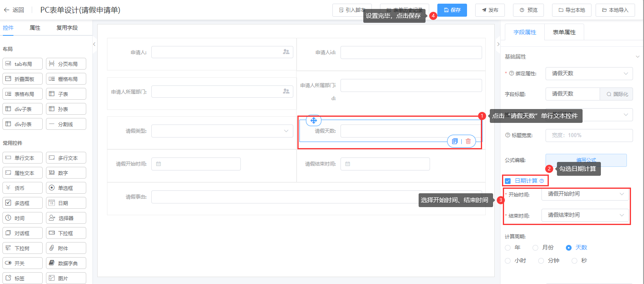Image resolution: width=644 pixels, height=284 pixels.
Task: Click user picker icon in 申请人 field
Action: click(286, 52)
